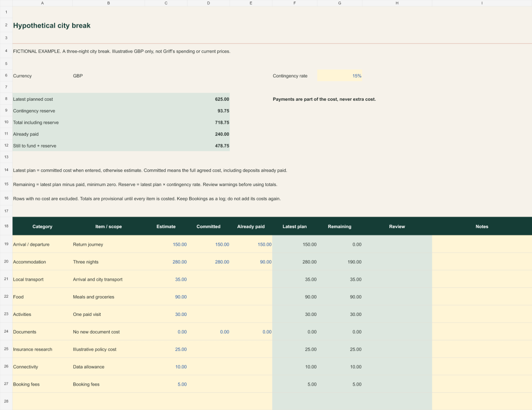
Task: Click the empty Review cell for Food
Action: (397, 297)
